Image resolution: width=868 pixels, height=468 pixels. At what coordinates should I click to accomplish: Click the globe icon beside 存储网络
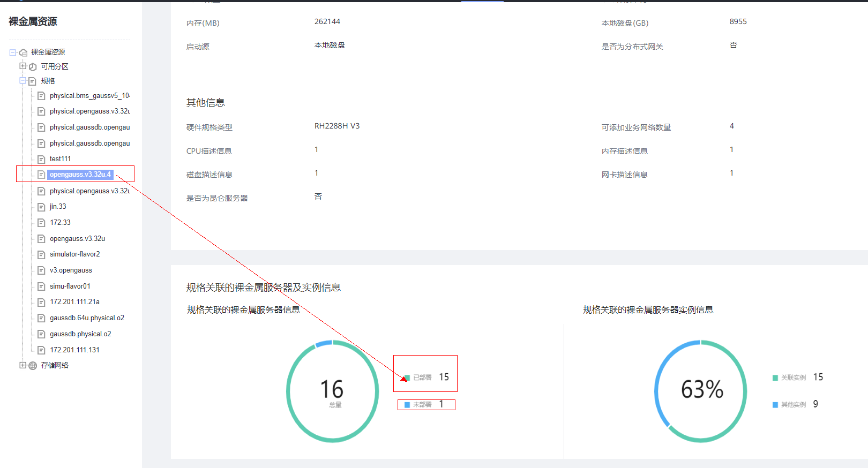[33, 366]
